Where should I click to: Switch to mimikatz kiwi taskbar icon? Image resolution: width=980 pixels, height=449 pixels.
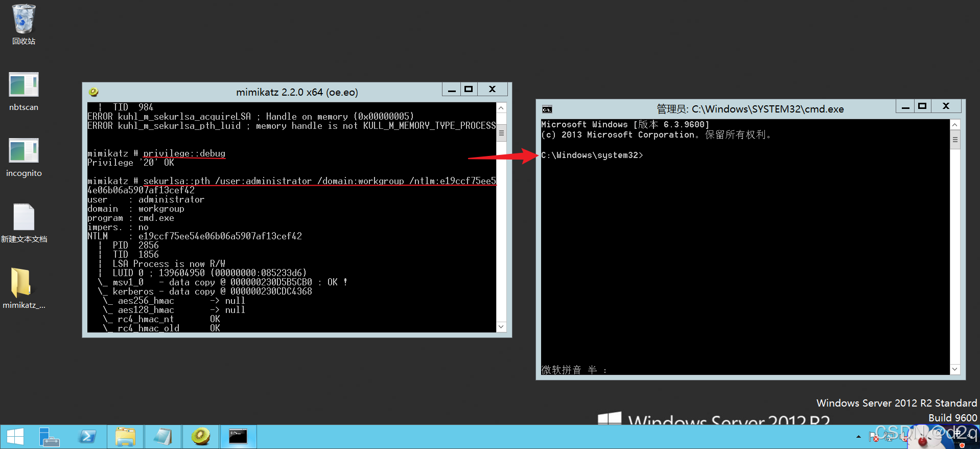(x=201, y=437)
